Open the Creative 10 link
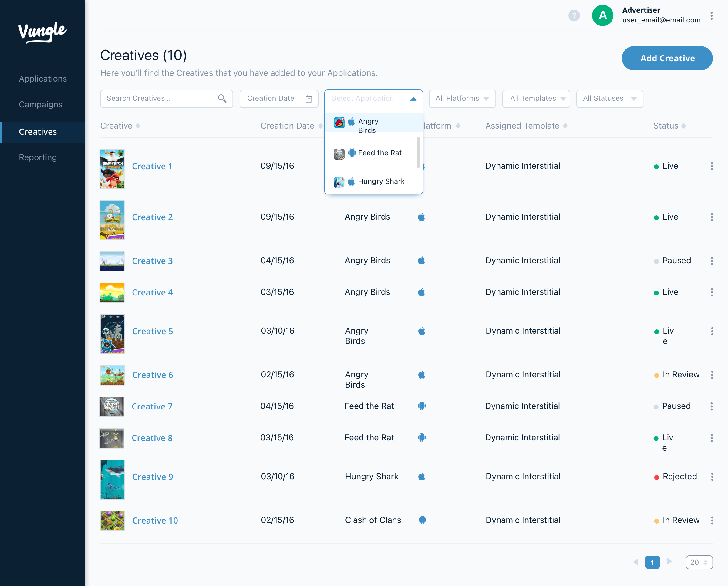The image size is (728, 586). 155,520
